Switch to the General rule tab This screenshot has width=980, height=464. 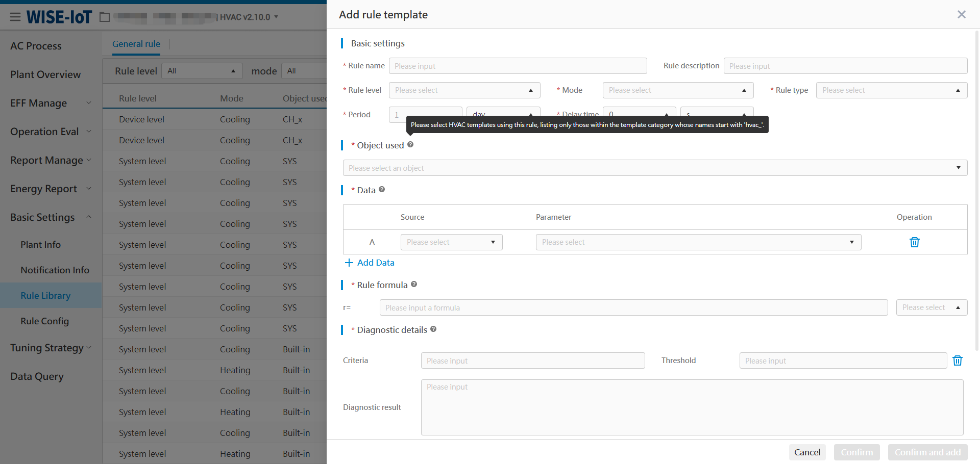click(x=136, y=44)
